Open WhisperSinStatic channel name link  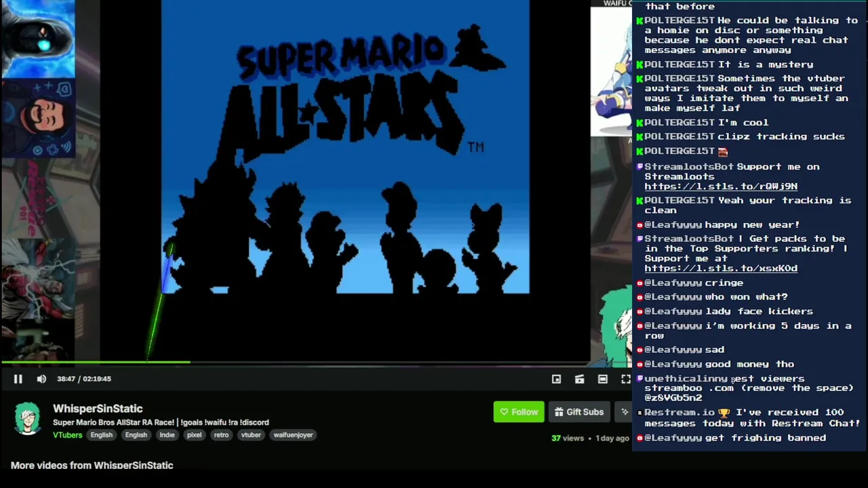98,409
